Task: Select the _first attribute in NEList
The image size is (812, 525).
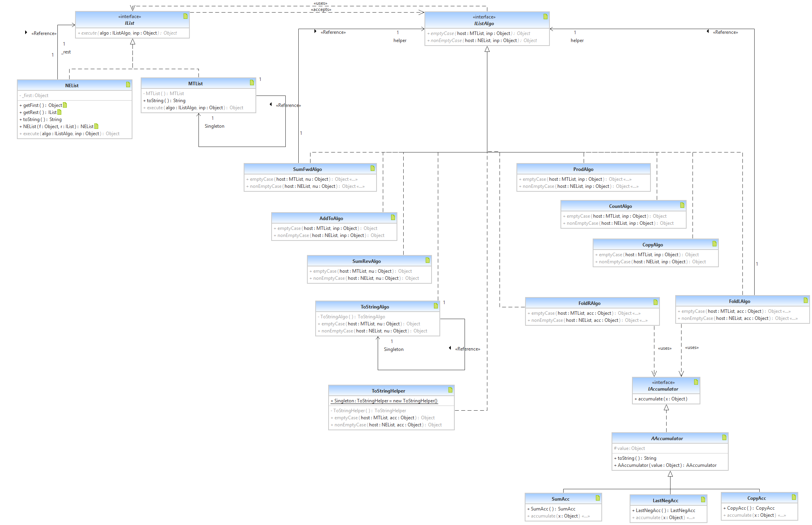Action: click(x=34, y=95)
